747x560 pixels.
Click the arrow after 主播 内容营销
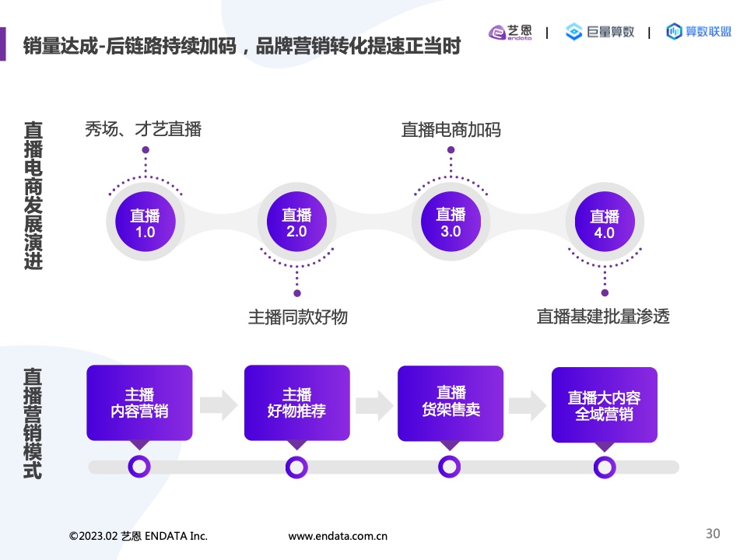pos(219,405)
